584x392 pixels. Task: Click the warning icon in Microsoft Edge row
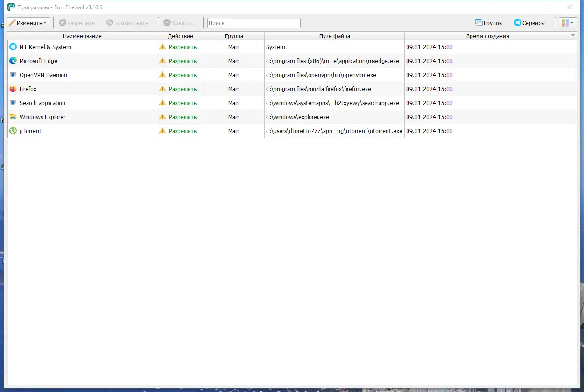[162, 61]
